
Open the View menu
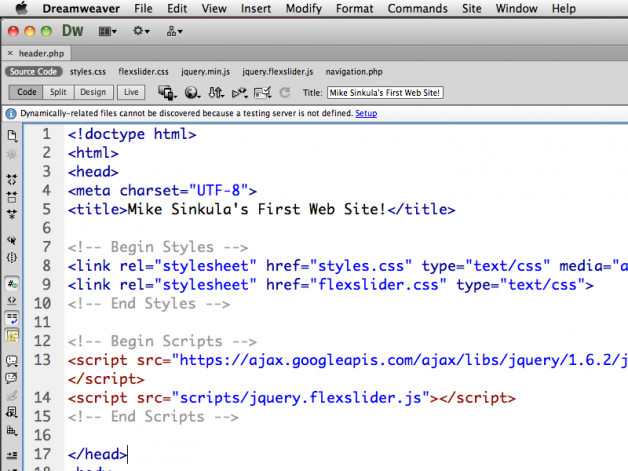(214, 8)
